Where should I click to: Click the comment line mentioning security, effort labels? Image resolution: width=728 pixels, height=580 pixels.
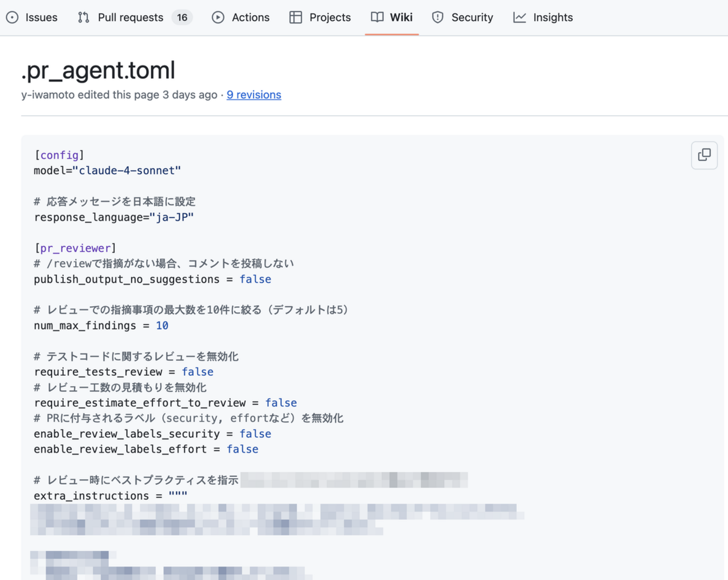pyautogui.click(x=188, y=418)
